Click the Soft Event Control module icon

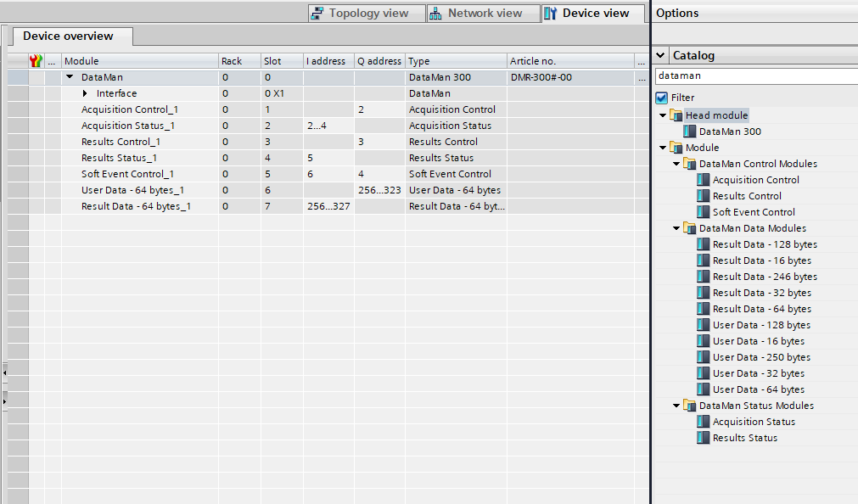click(703, 212)
